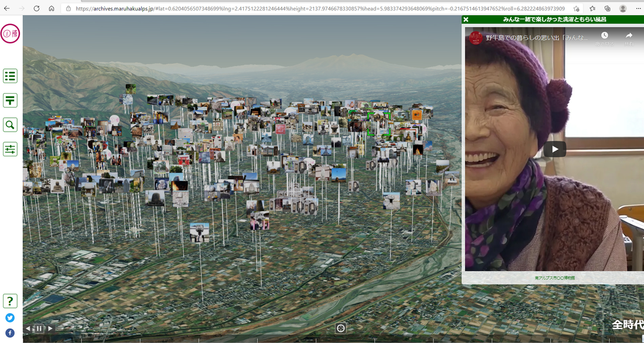Share the page via Twitter icon
Screen dimensions: 644x343
point(10,318)
